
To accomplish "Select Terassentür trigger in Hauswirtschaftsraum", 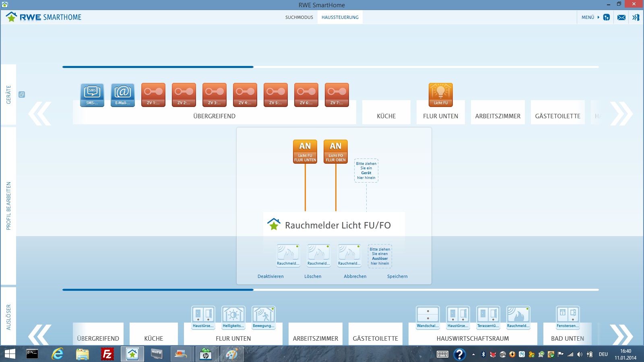I will (x=488, y=318).
